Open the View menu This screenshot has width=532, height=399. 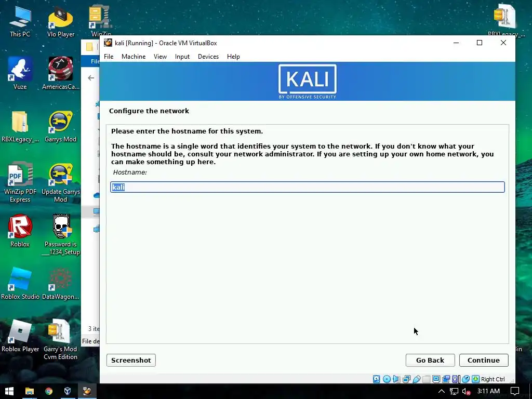[x=160, y=57]
